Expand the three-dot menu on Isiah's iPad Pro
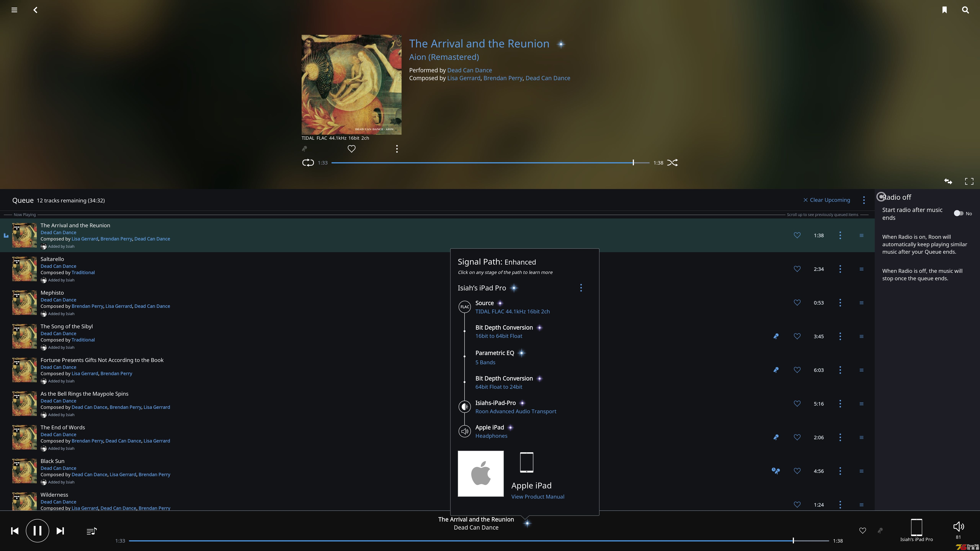 (x=581, y=288)
